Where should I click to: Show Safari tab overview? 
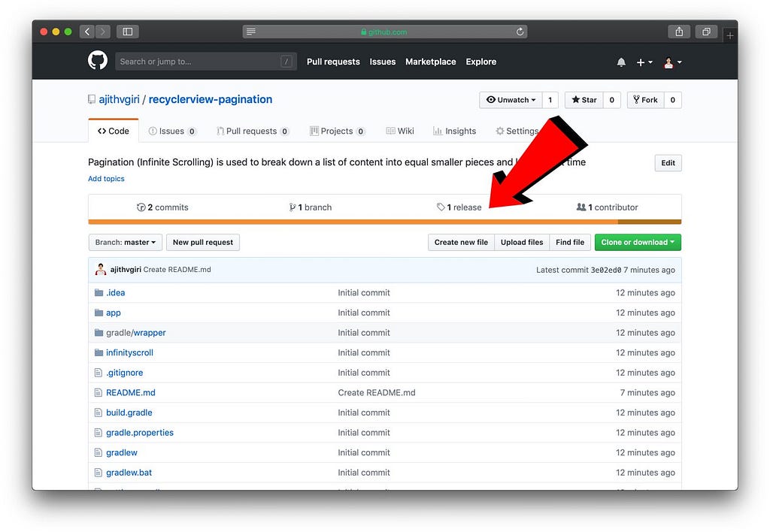click(x=706, y=32)
